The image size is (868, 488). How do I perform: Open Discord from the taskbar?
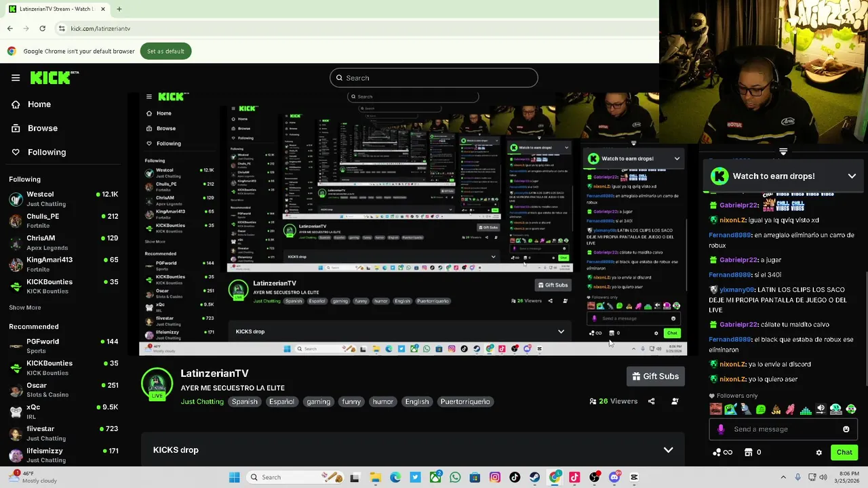click(x=614, y=477)
